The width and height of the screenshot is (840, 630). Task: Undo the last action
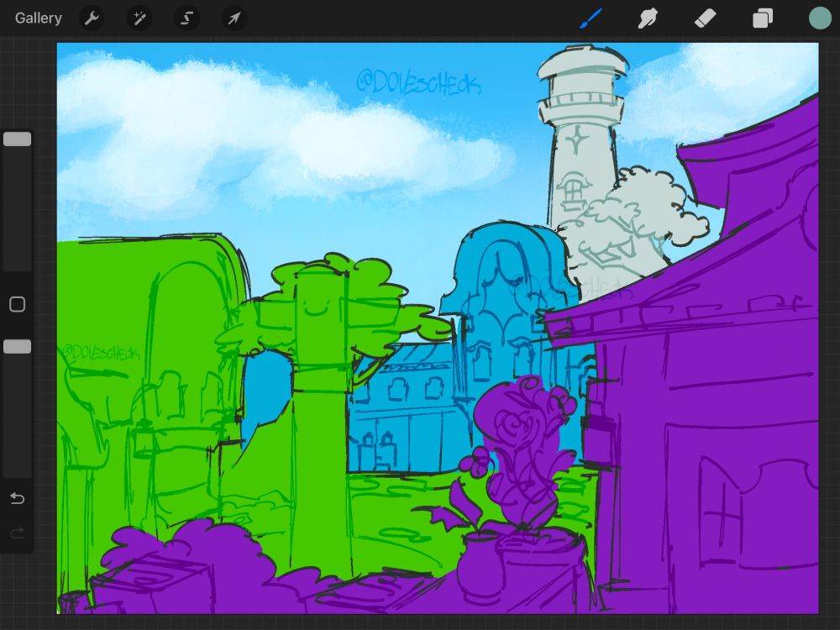(x=17, y=499)
